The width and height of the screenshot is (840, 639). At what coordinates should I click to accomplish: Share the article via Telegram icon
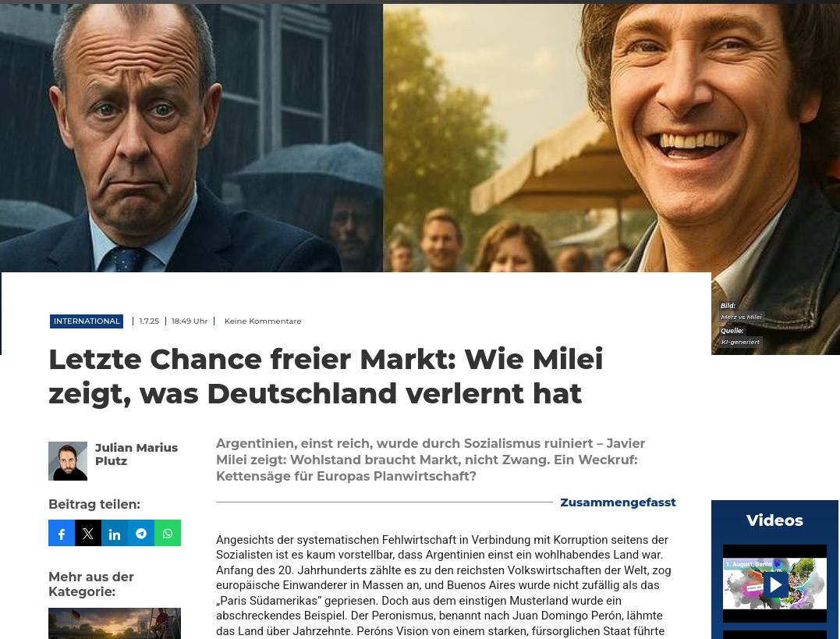click(x=141, y=533)
